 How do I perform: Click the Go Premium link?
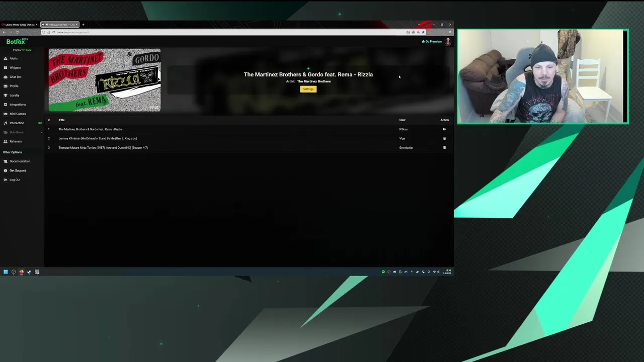pyautogui.click(x=432, y=41)
